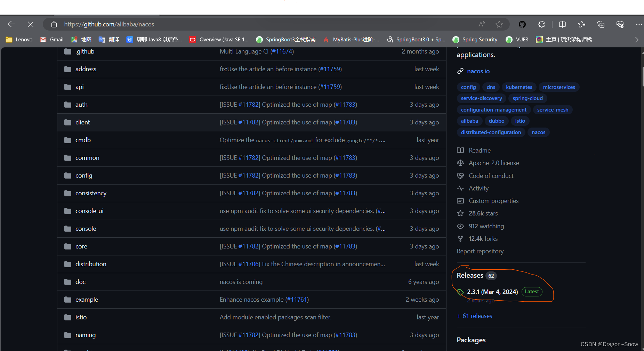Select the microservices topic tag
644x351 pixels.
click(559, 87)
